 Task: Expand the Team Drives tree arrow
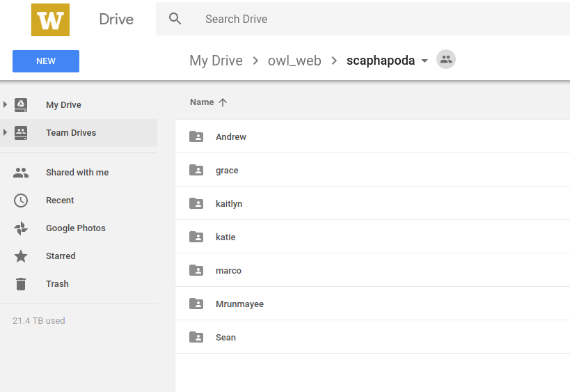pyautogui.click(x=6, y=133)
